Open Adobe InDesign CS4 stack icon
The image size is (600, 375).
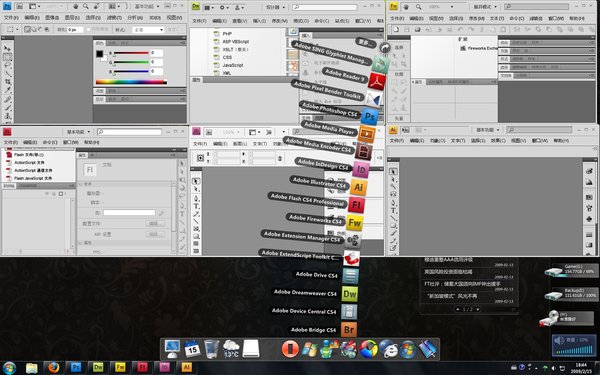pos(360,170)
